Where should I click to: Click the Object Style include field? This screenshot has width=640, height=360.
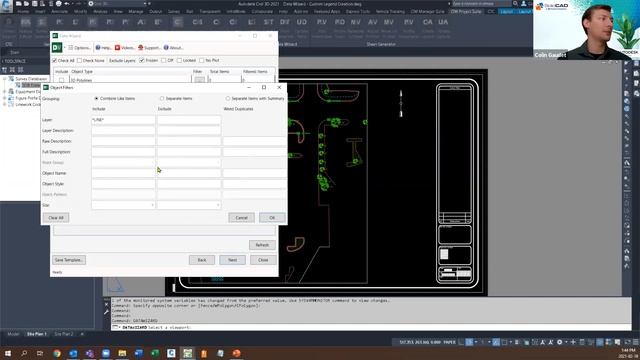(123, 184)
